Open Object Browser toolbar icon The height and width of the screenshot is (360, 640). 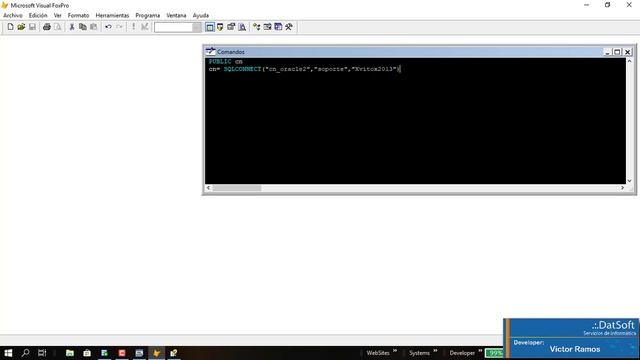click(x=267, y=27)
